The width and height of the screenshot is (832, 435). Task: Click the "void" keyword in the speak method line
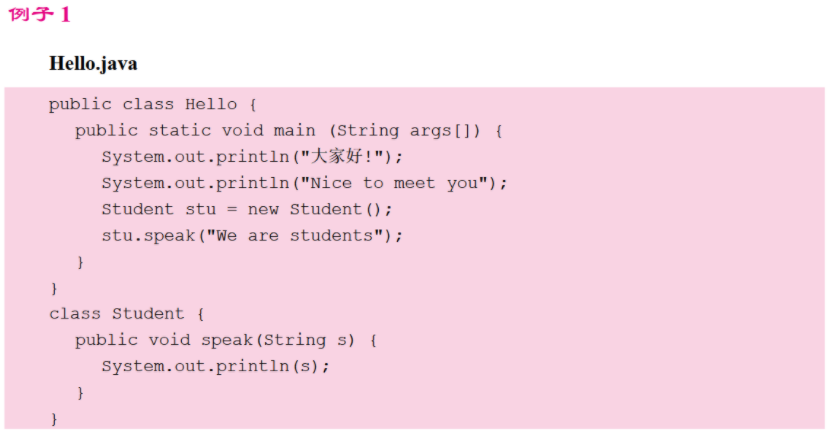point(174,340)
